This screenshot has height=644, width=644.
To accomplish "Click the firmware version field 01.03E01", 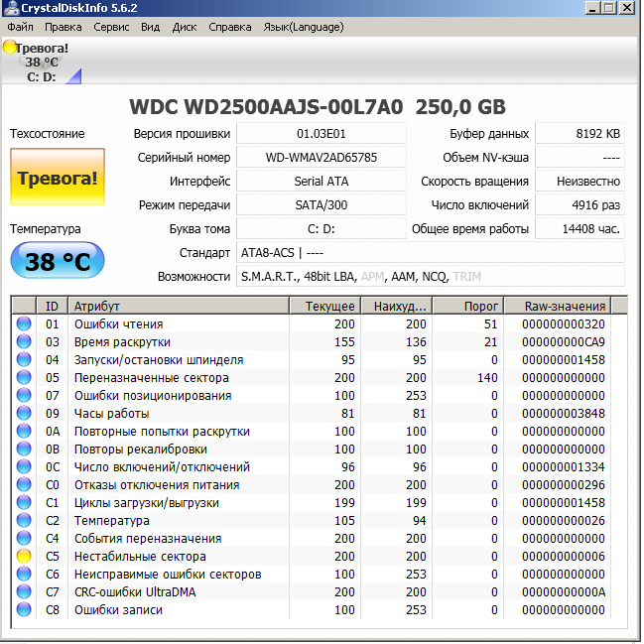I will [x=322, y=134].
